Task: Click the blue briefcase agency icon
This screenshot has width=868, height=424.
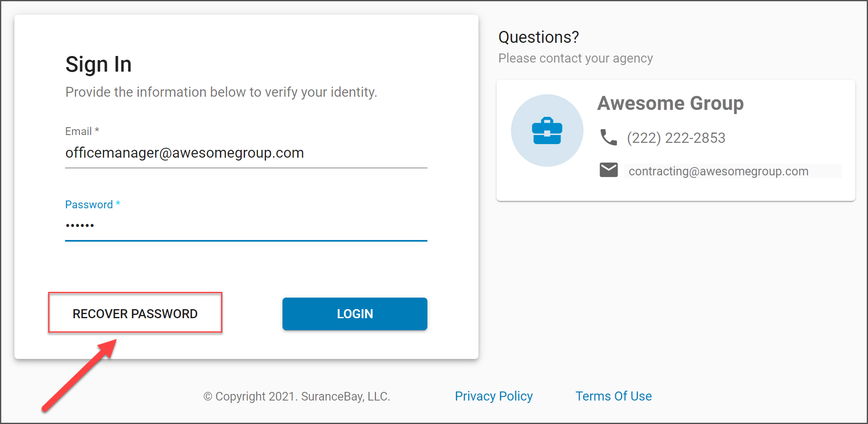Action: 547,130
